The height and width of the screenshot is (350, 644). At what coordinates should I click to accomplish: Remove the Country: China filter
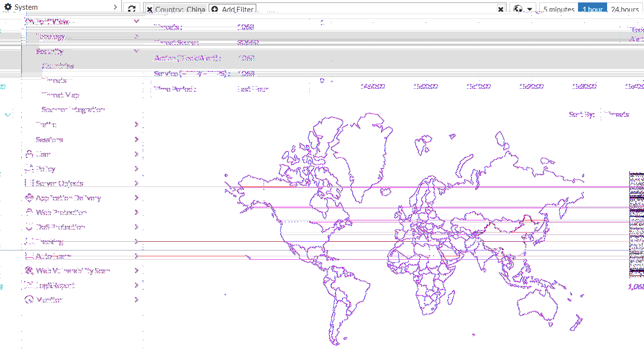[149, 10]
